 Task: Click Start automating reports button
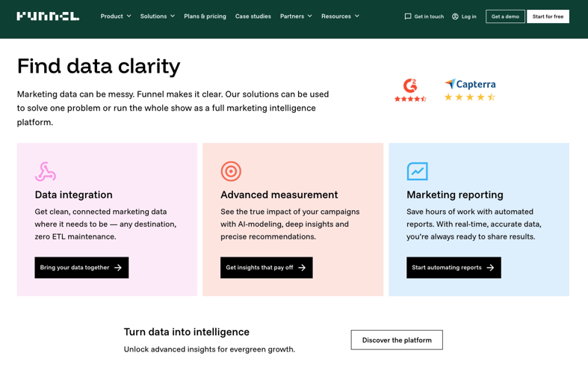point(454,268)
